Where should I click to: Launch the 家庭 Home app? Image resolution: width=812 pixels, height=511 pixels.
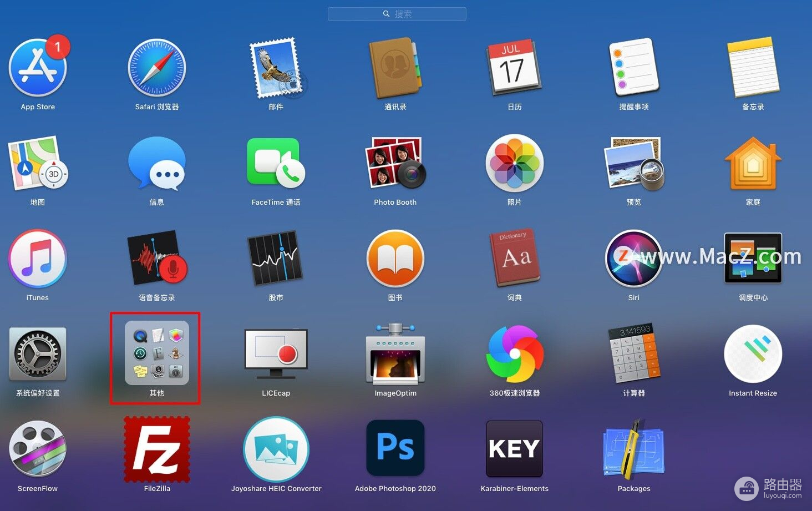753,163
